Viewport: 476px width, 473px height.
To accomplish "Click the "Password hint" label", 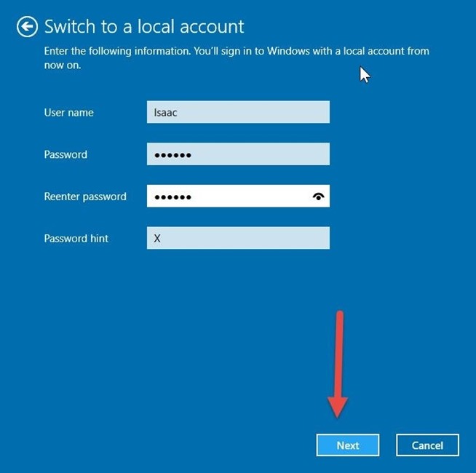I will [x=76, y=238].
